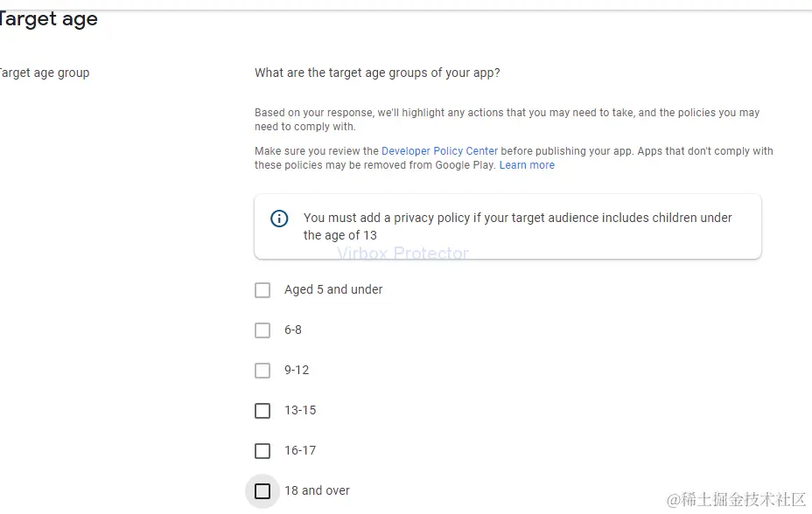The width and height of the screenshot is (812, 514).
Task: Click the '9-12' label text
Action: (297, 370)
